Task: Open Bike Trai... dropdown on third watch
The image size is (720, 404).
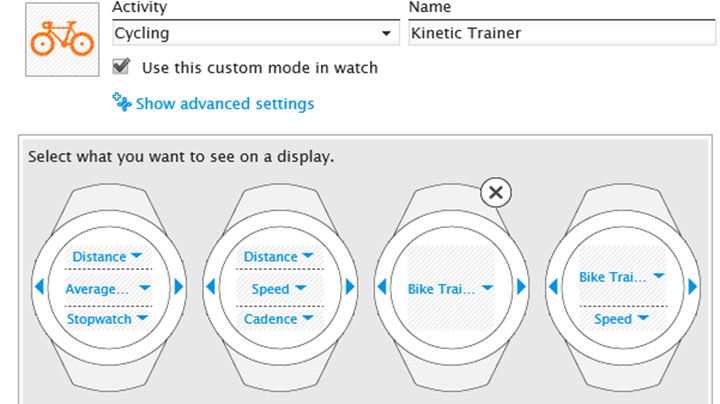Action: tap(450, 289)
